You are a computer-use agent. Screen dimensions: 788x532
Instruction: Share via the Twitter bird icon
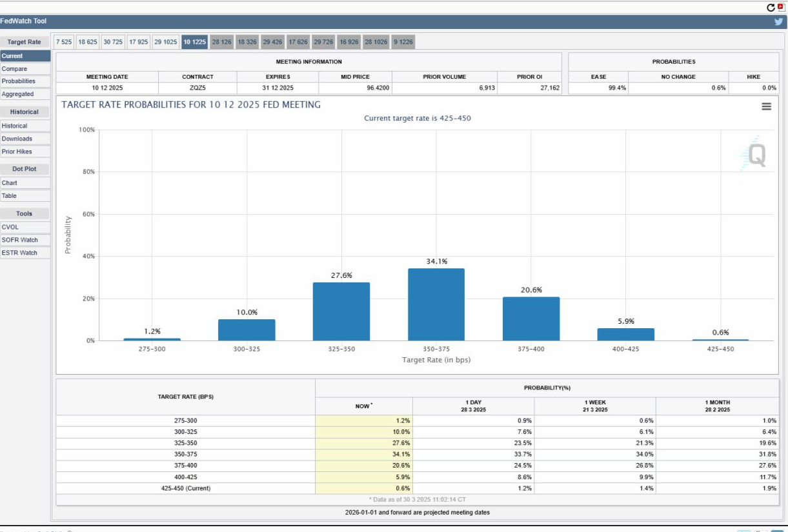(x=779, y=21)
